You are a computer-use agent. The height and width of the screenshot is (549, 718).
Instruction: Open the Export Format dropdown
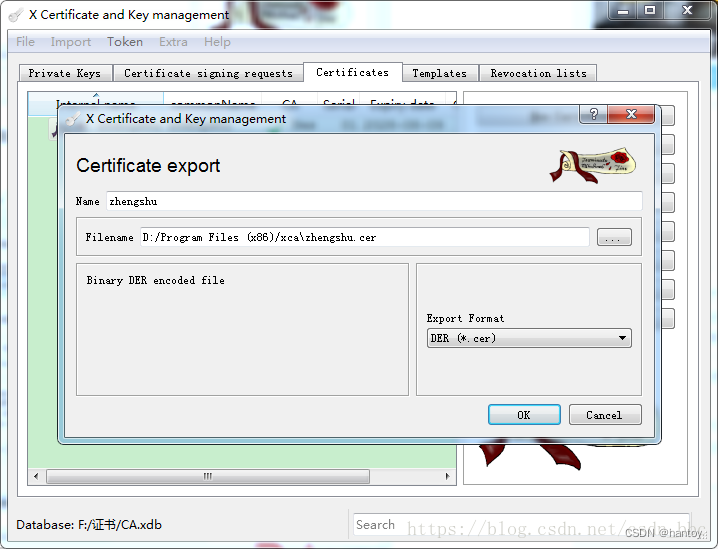click(x=529, y=338)
